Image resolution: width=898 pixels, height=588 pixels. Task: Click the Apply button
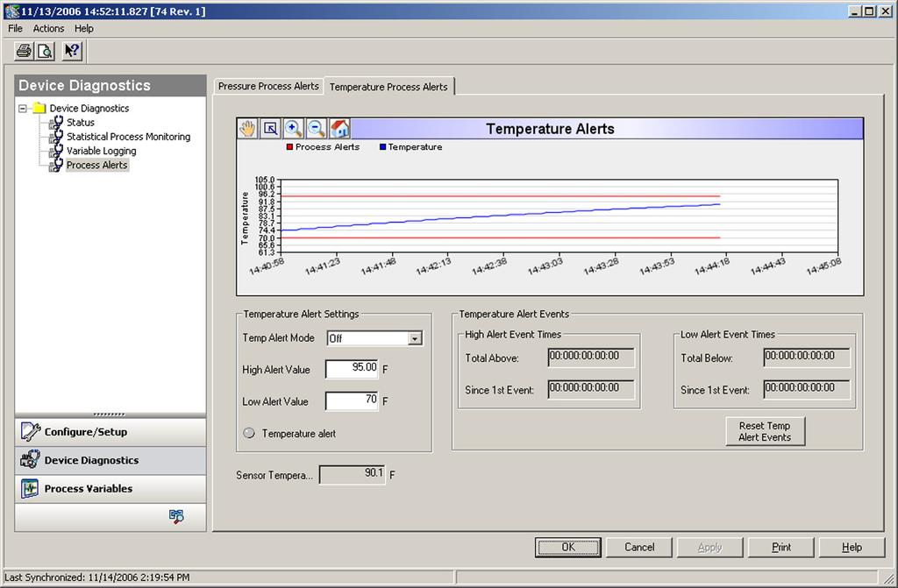(x=710, y=548)
